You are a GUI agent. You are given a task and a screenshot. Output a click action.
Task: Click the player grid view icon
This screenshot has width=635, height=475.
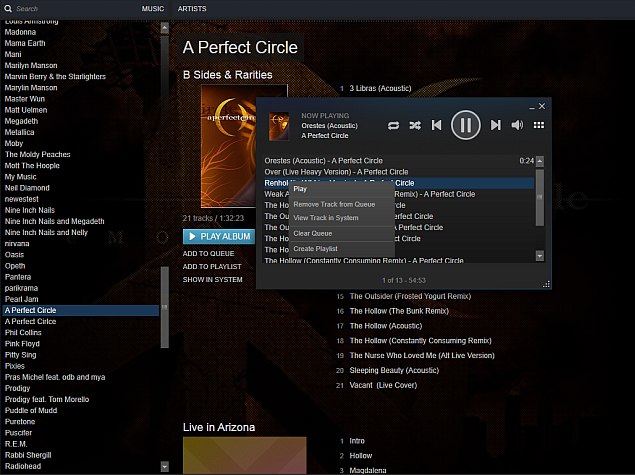pos(539,125)
